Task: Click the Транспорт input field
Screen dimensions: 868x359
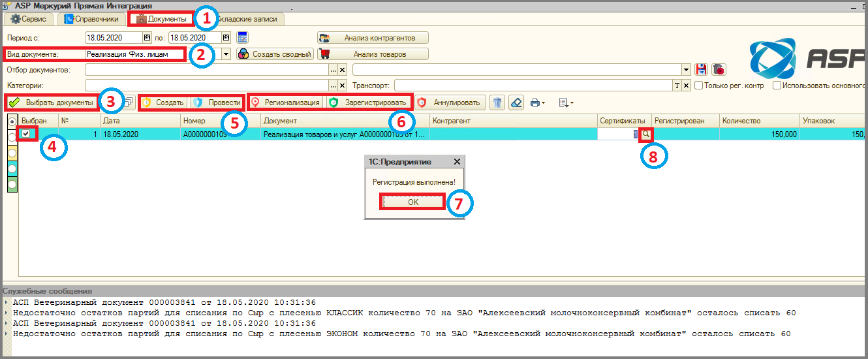Action: point(533,86)
